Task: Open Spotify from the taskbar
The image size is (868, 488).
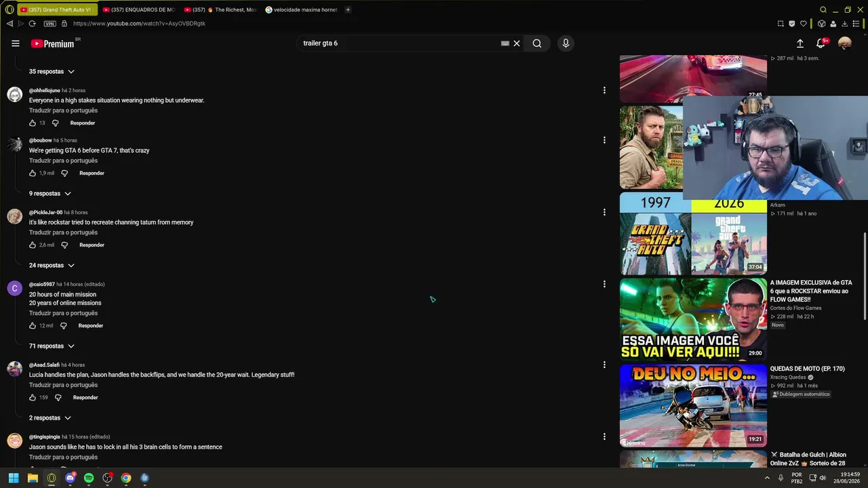Action: 89,478
